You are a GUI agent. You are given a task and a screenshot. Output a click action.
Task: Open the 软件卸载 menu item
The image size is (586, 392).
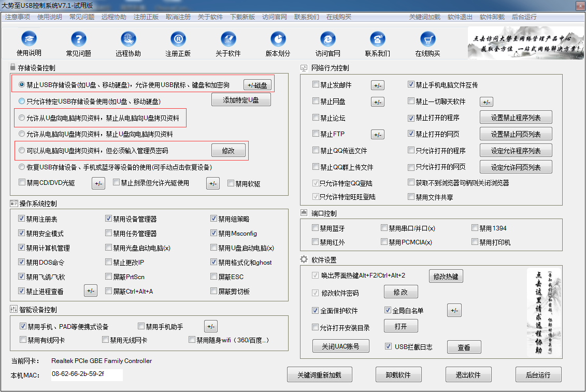(492, 17)
